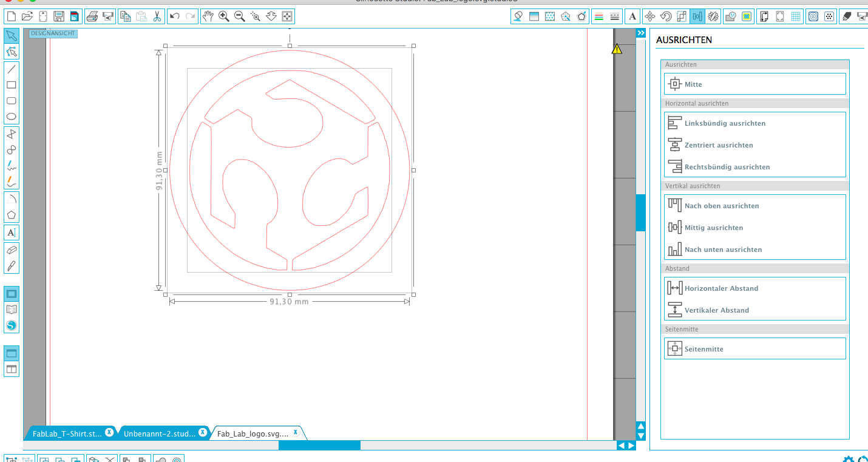The image size is (868, 462).
Task: Open the Move panel
Action: 650,16
